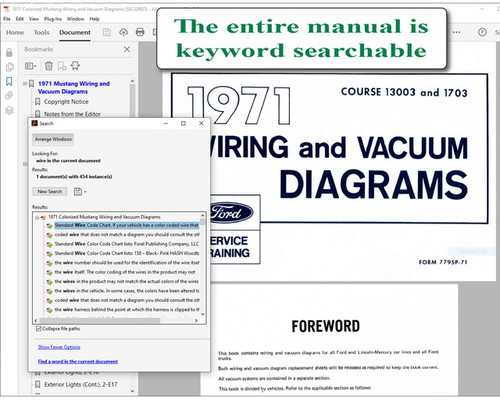
Task: Click the print icon in the toolbar
Action: tap(140, 32)
